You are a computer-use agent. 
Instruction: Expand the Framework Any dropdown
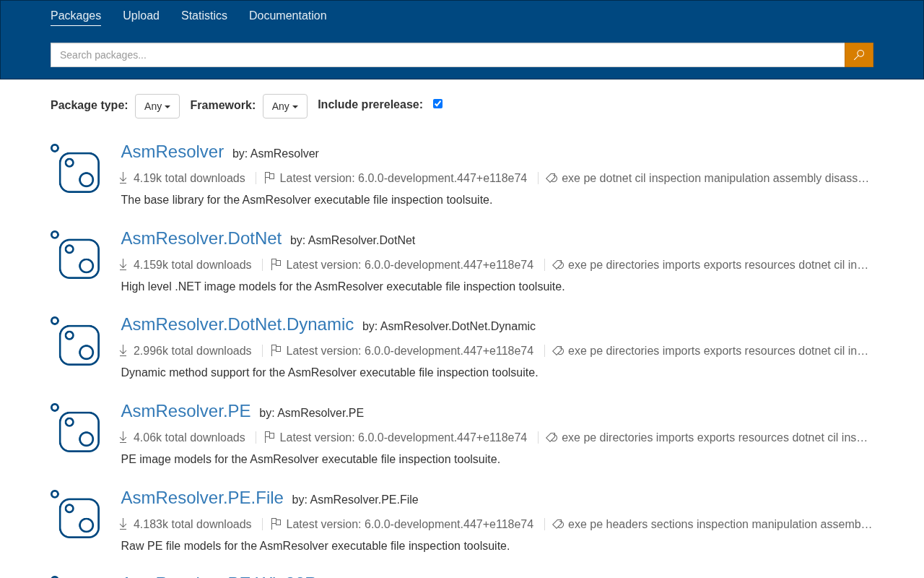(x=285, y=106)
